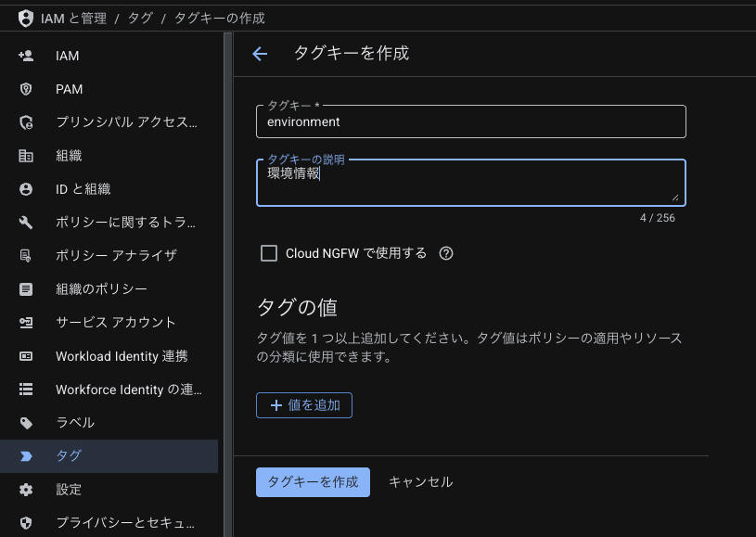Click the タグキー input with environment
Image resolution: width=756 pixels, height=537 pixels.
click(x=471, y=121)
